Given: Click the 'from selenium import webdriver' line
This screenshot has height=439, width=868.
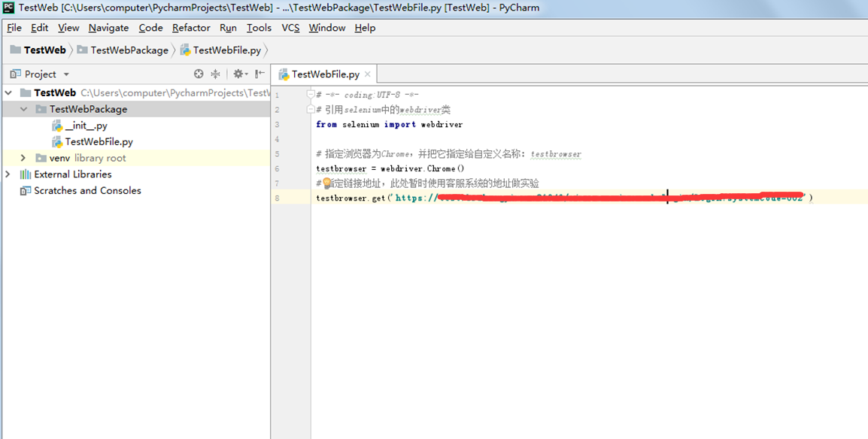Looking at the screenshot, I should point(389,124).
